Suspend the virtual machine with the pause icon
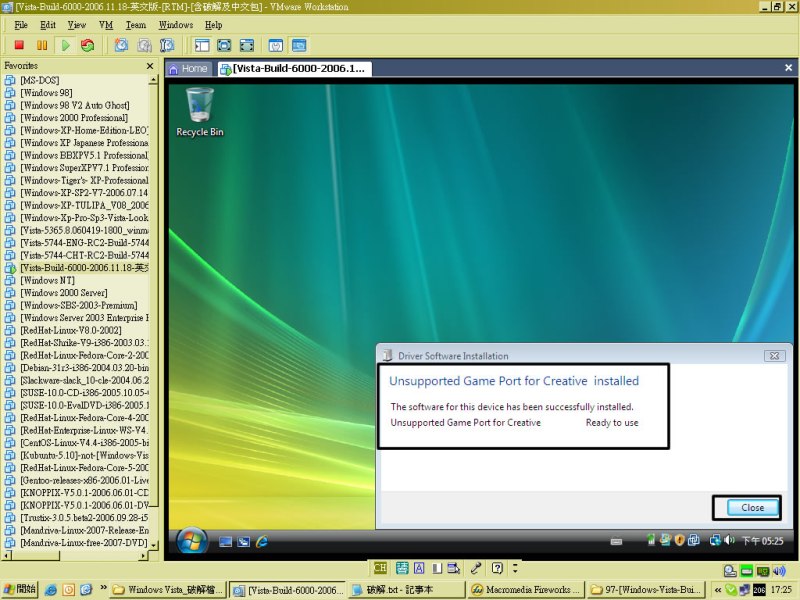 pos(42,45)
